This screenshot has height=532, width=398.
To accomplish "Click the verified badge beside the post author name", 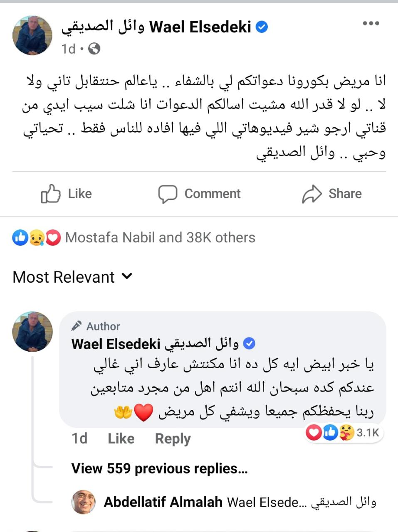I will (x=262, y=27).
